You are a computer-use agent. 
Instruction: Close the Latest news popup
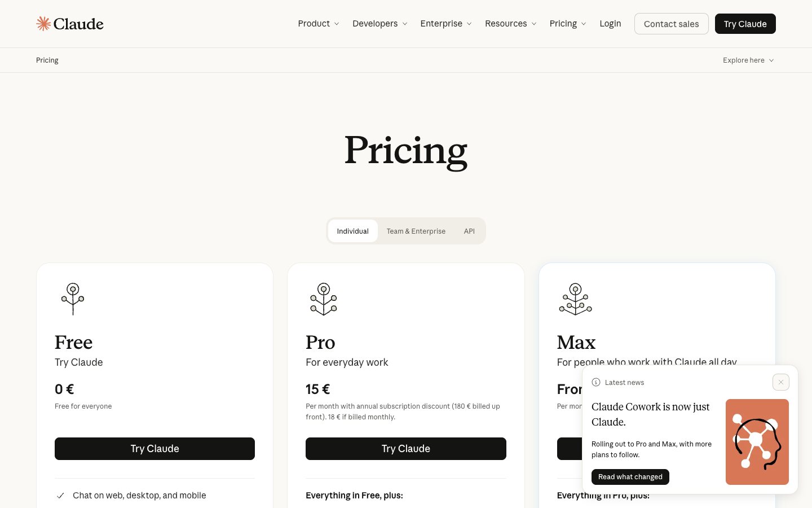pos(781,382)
